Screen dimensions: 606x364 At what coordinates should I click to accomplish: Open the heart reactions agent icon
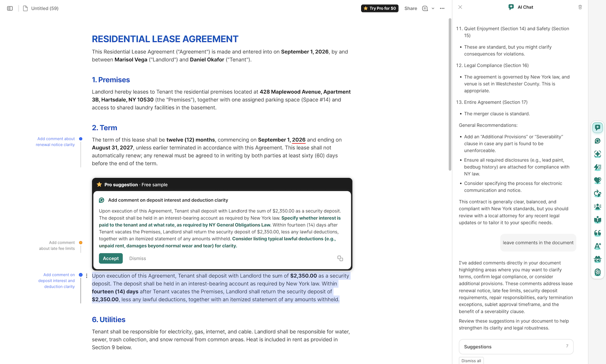(598, 180)
